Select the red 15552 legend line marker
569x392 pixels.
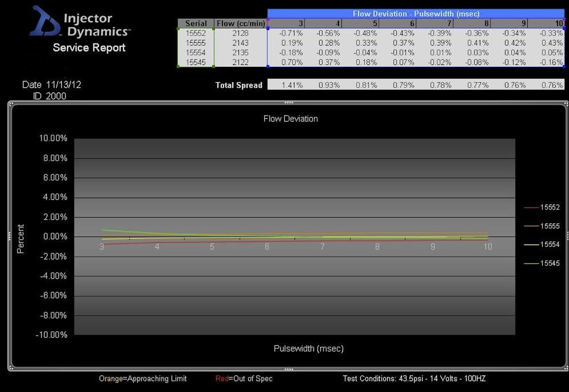click(x=531, y=208)
